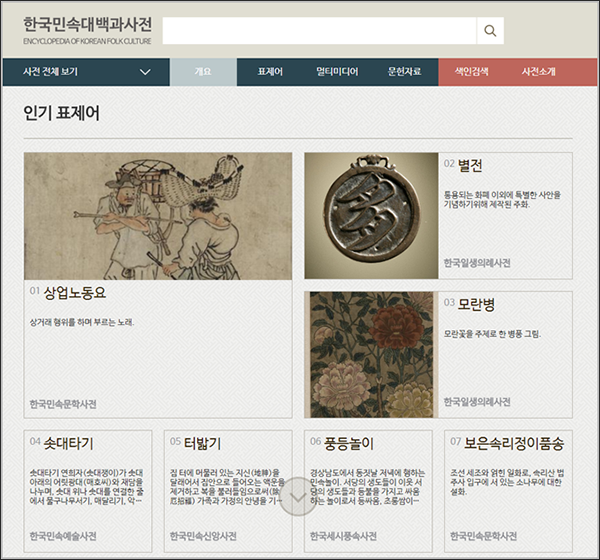Open the 문헌자료 menu item
The image size is (600, 560).
coord(404,72)
